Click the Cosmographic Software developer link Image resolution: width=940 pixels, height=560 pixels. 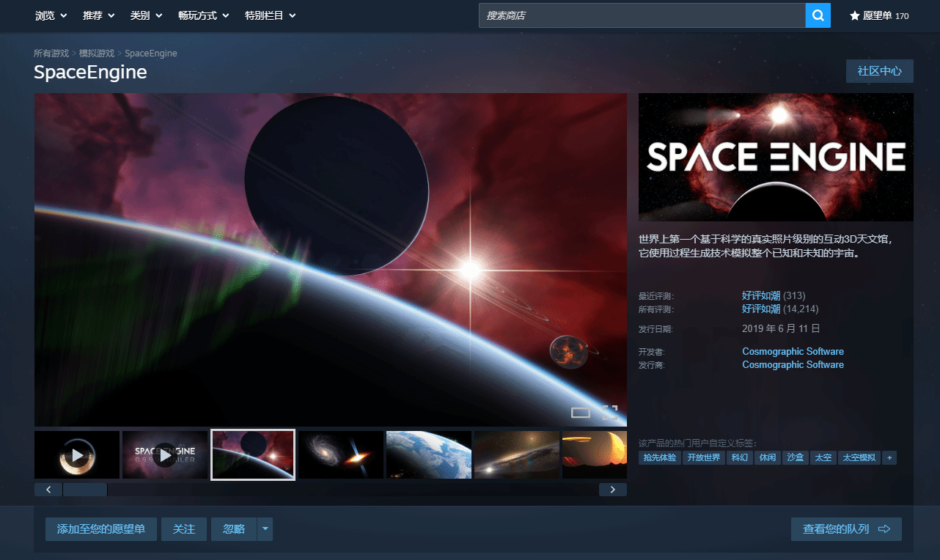click(793, 351)
